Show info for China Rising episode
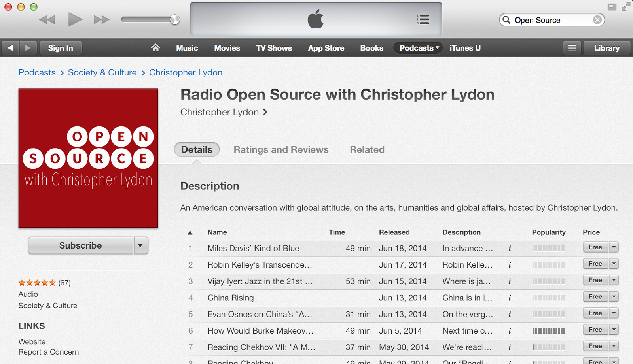This screenshot has width=633, height=364. pyautogui.click(x=510, y=298)
